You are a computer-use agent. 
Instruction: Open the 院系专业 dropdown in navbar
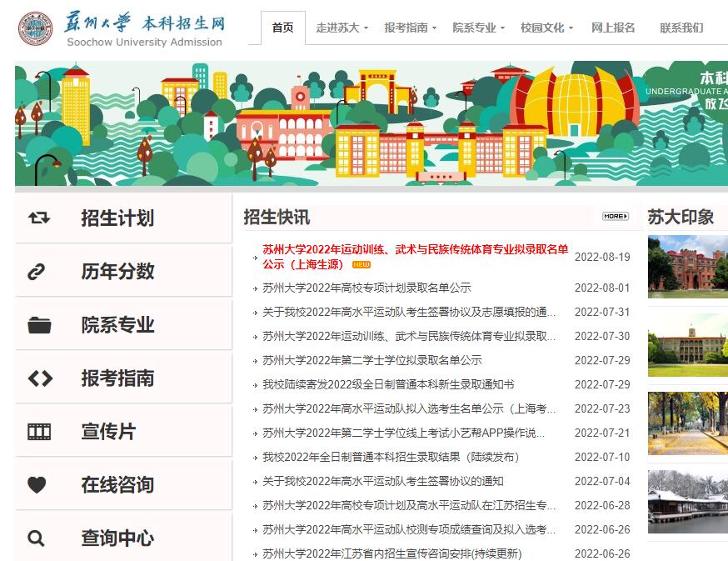pos(478,28)
